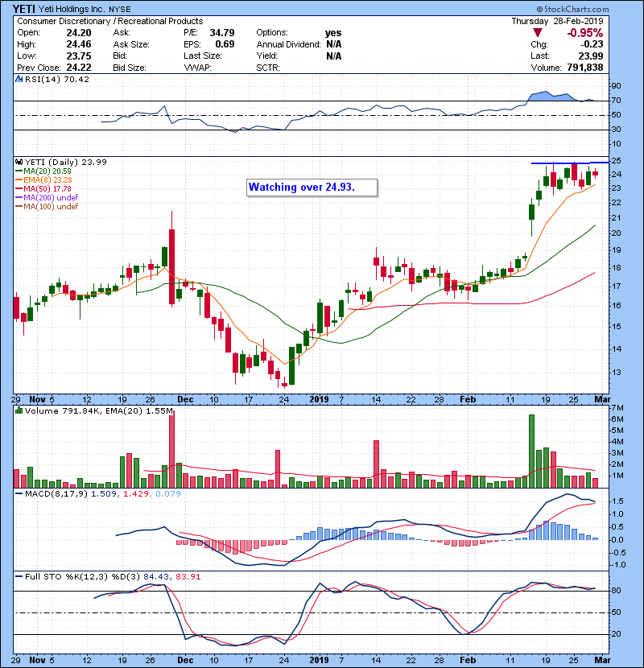644x668 pixels.
Task: Click the stochastic axis label 20
Action: click(617, 634)
